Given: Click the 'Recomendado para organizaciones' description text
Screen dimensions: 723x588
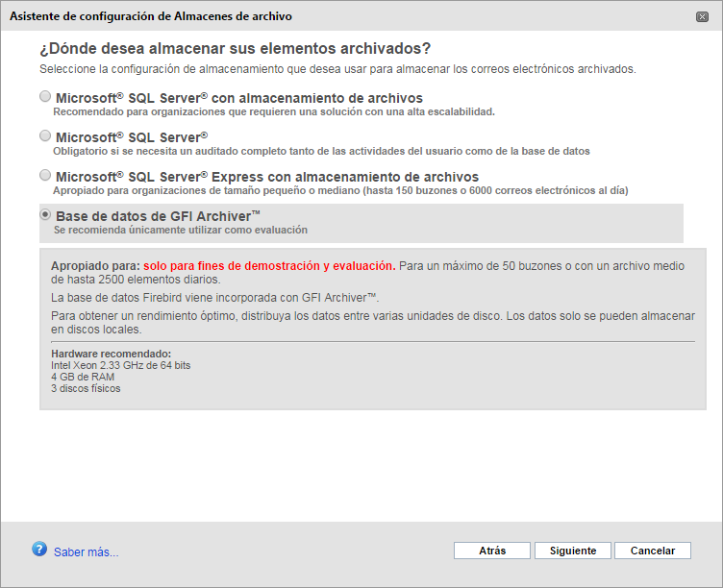Looking at the screenshot, I should click(x=274, y=112).
